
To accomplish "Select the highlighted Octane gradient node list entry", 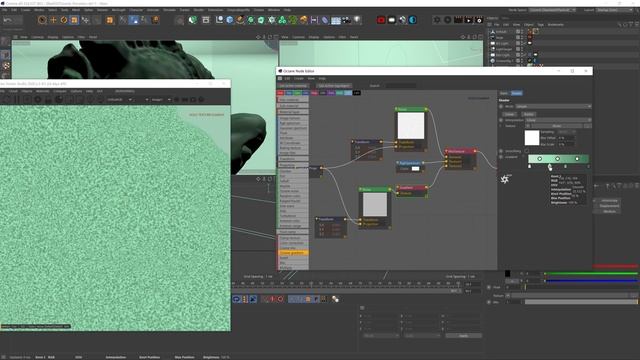I will (293, 253).
